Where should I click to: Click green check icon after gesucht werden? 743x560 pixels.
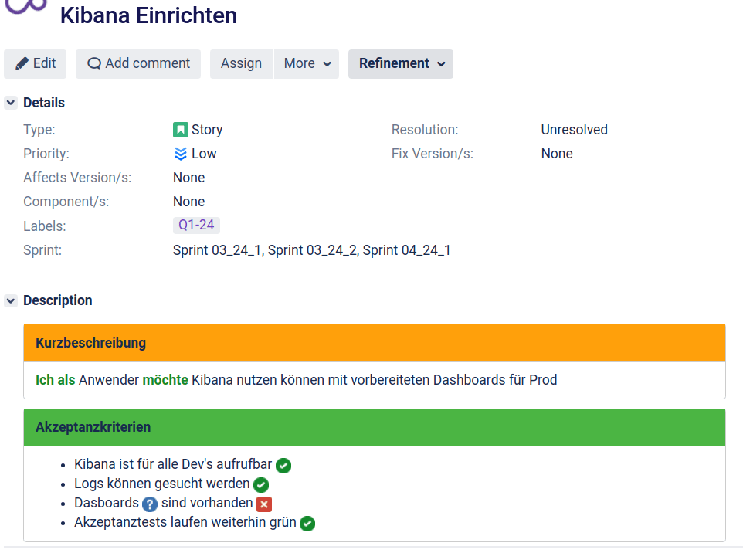261,484
